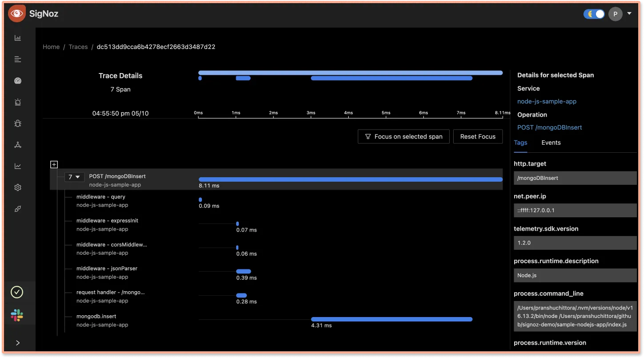Click the net.peer.ip value field

click(x=575, y=210)
